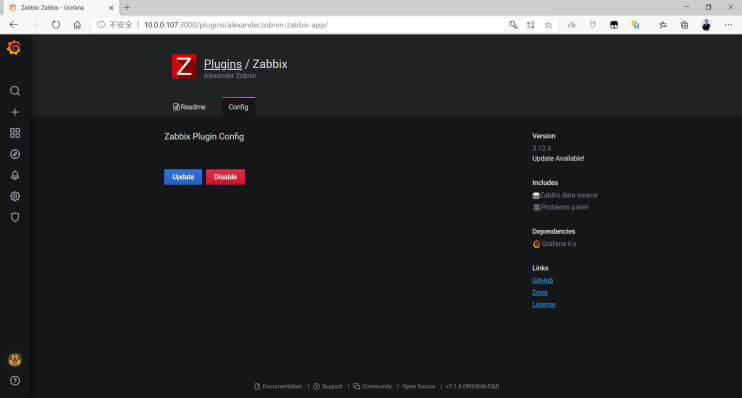Click the Grafana logo home icon
The height and width of the screenshot is (398, 742).
coord(14,48)
